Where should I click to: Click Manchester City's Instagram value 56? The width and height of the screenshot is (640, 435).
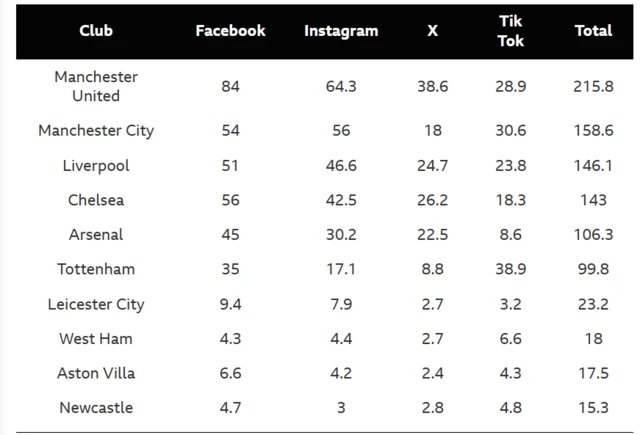[341, 130]
